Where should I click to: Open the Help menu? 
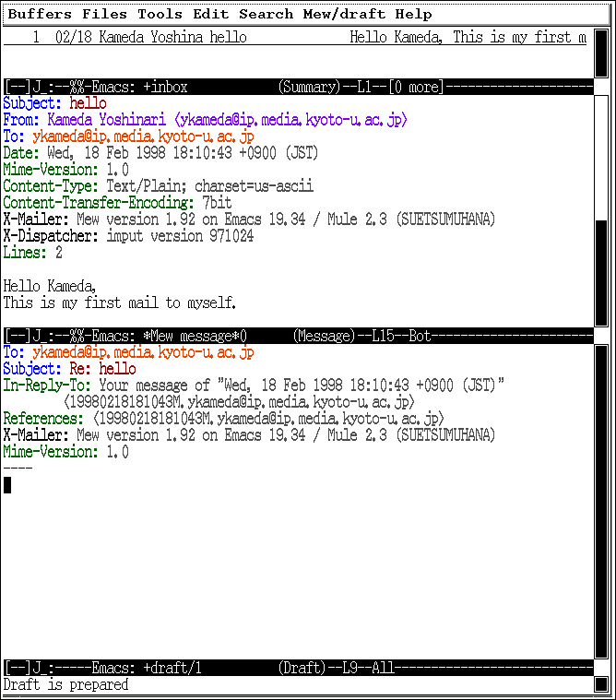(413, 14)
